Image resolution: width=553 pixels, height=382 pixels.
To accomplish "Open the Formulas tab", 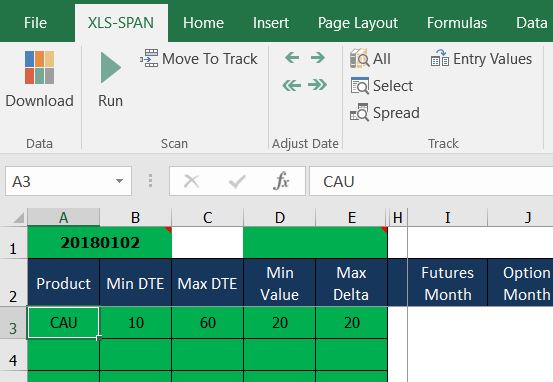I will [457, 23].
